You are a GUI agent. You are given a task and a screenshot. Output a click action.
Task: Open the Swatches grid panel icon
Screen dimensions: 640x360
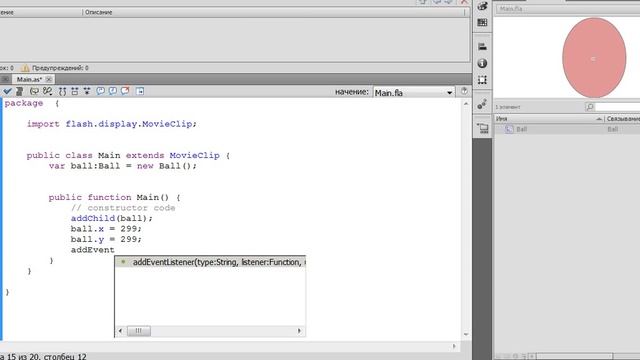482,22
